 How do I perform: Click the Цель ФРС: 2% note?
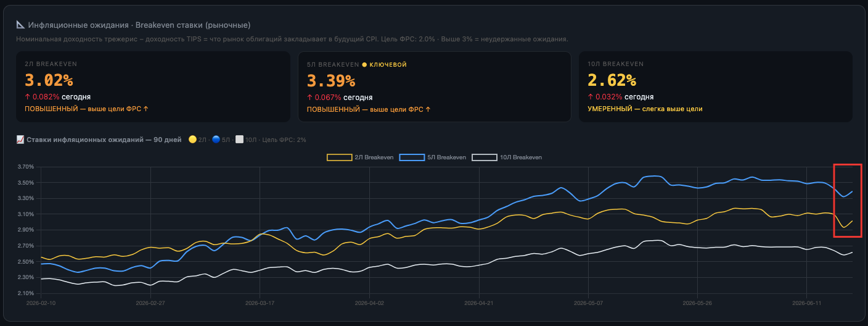tap(284, 140)
